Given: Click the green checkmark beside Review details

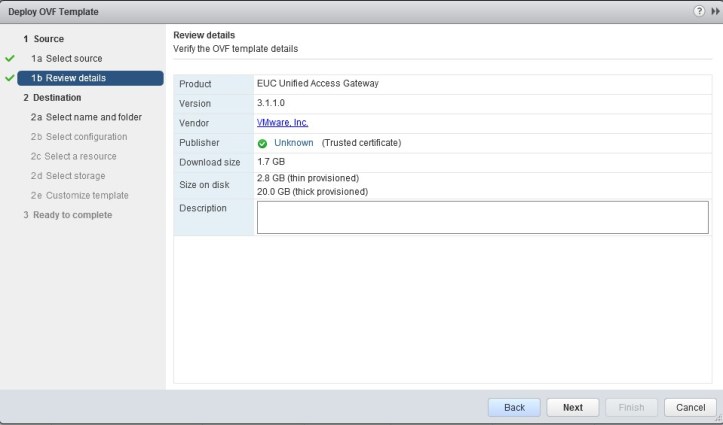Looking at the screenshot, I should click(x=10, y=78).
